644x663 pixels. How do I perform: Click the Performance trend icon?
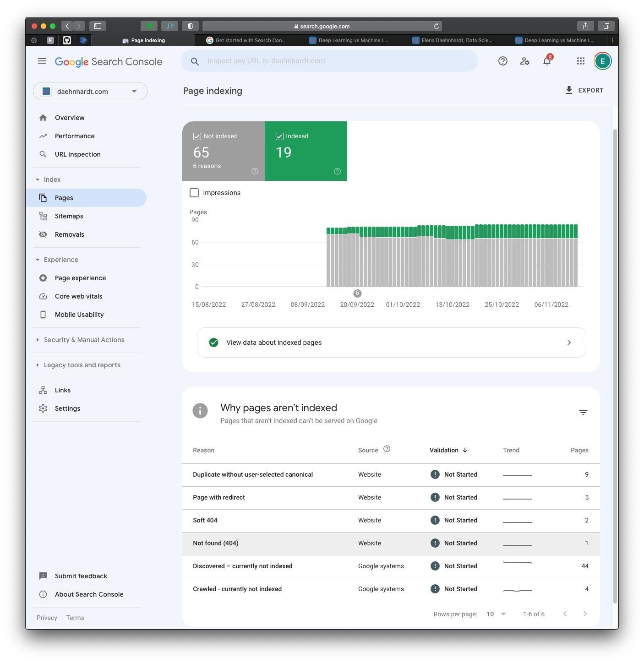tap(43, 136)
